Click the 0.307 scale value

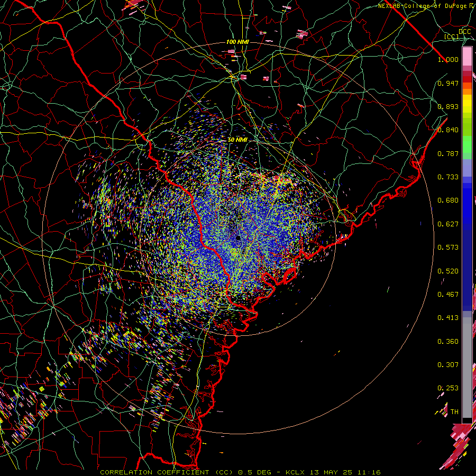click(448, 365)
